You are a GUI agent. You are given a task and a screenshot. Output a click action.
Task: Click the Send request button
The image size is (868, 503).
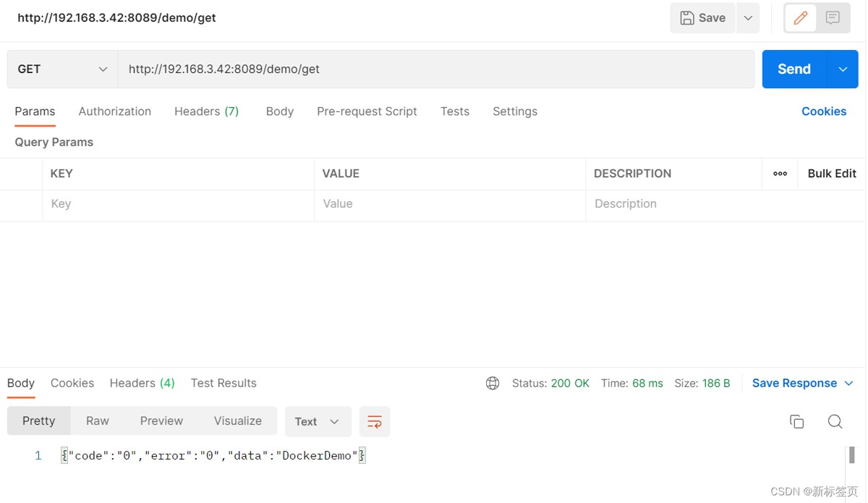[793, 69]
